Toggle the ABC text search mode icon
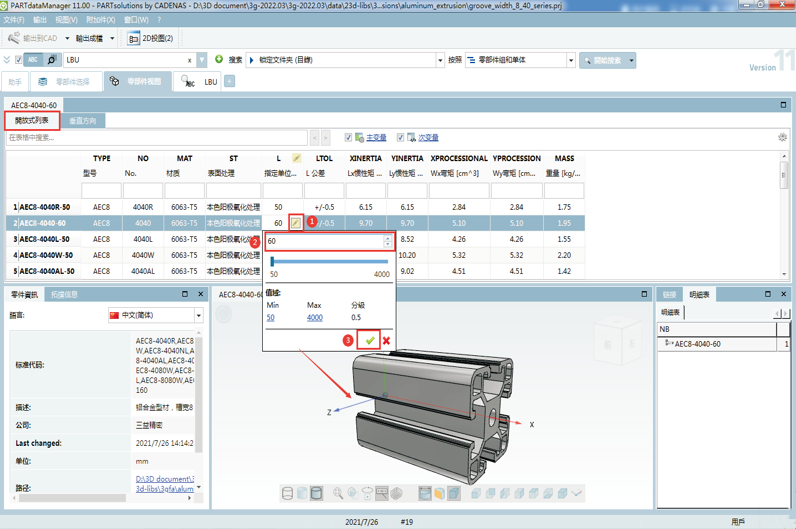The width and height of the screenshot is (796, 529). point(33,60)
